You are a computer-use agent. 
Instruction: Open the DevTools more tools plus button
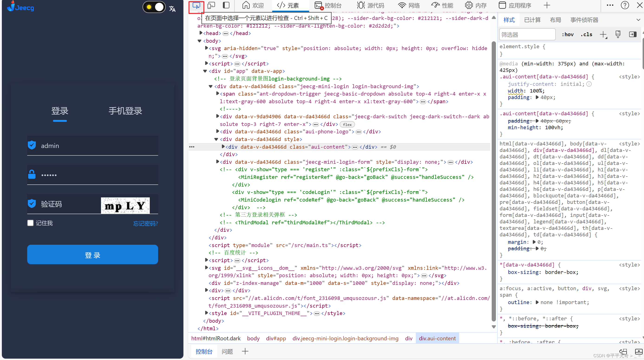click(547, 5)
